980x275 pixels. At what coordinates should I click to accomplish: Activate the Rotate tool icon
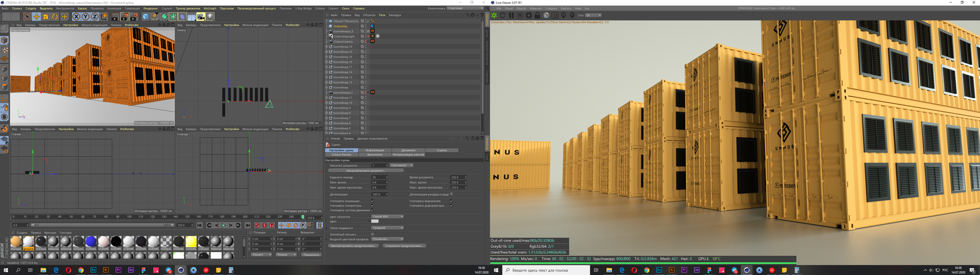[55, 17]
